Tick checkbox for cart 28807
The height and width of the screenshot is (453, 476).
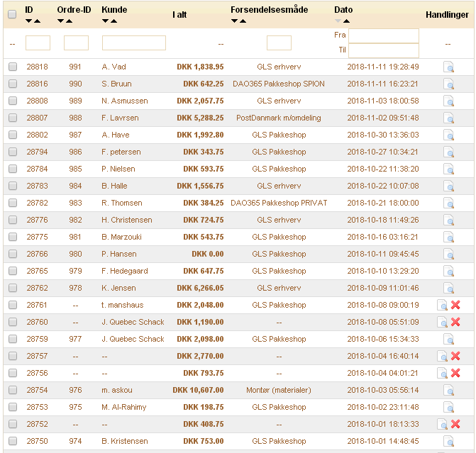13,118
